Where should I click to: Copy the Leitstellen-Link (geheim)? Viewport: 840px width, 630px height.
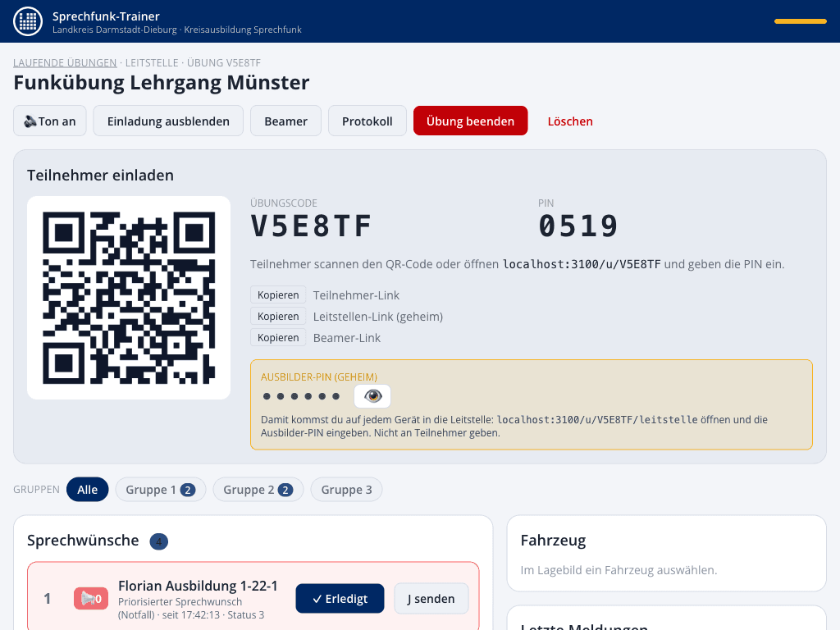[278, 317]
